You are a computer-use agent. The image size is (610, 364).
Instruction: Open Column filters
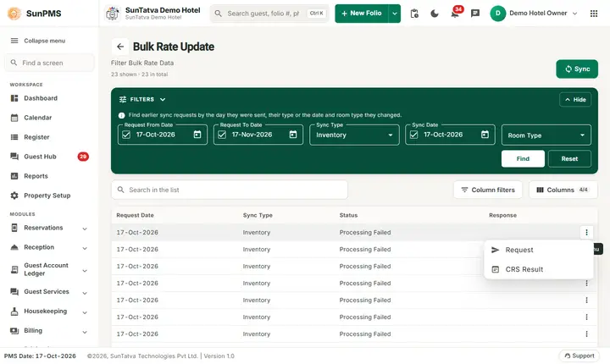click(x=488, y=190)
